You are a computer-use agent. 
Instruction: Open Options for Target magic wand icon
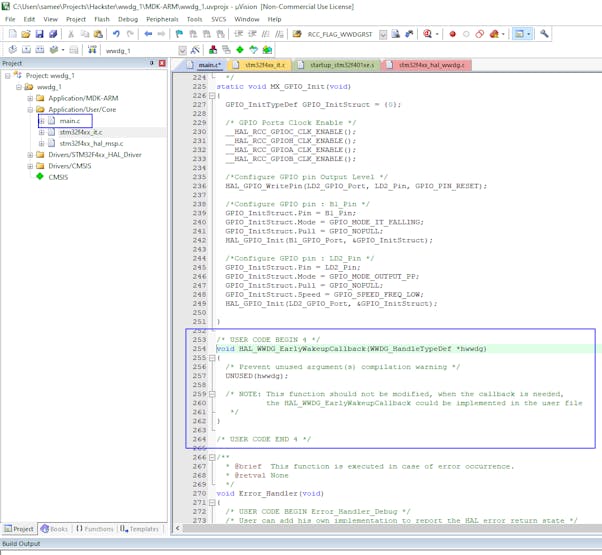click(x=195, y=50)
